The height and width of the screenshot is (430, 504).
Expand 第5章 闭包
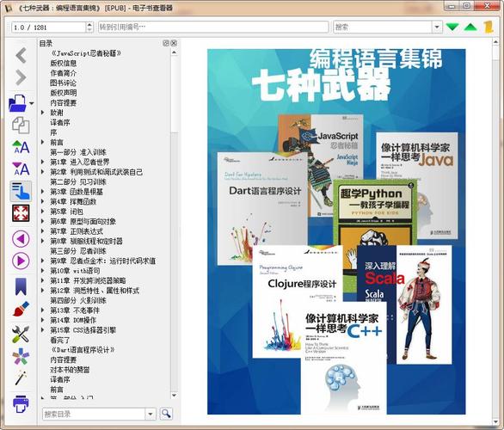coord(43,212)
